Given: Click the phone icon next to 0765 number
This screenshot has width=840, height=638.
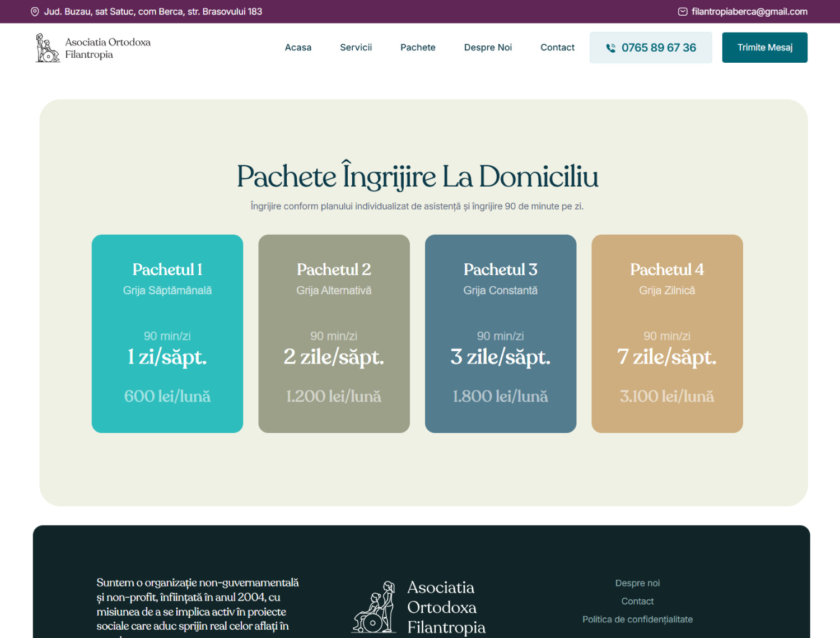Looking at the screenshot, I should point(611,48).
